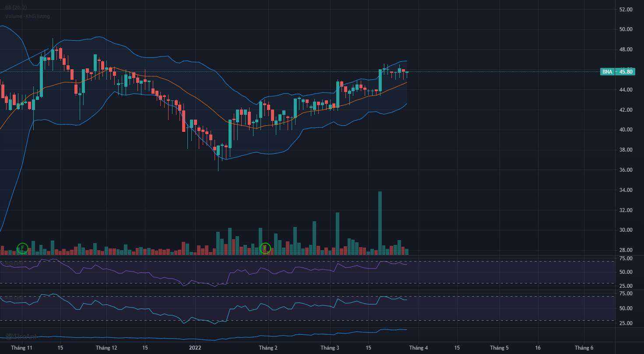Click the Tháng 5 time axis label
This screenshot has height=354, width=644.
[499, 348]
